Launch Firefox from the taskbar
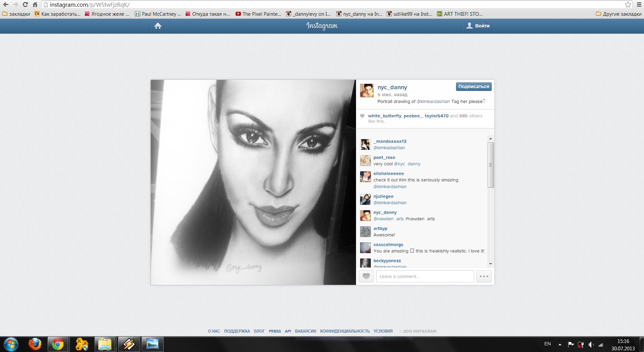Viewport: 644px width, 352px height. [x=35, y=344]
